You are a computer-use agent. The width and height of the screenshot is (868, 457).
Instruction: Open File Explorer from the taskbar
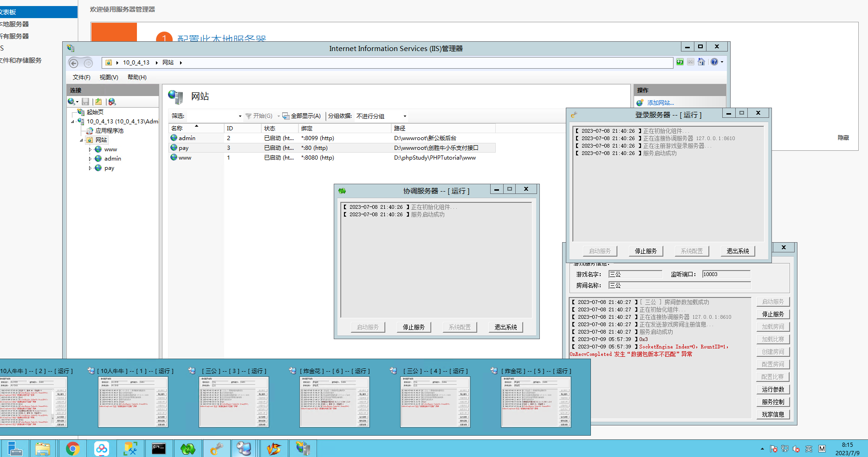pos(43,449)
